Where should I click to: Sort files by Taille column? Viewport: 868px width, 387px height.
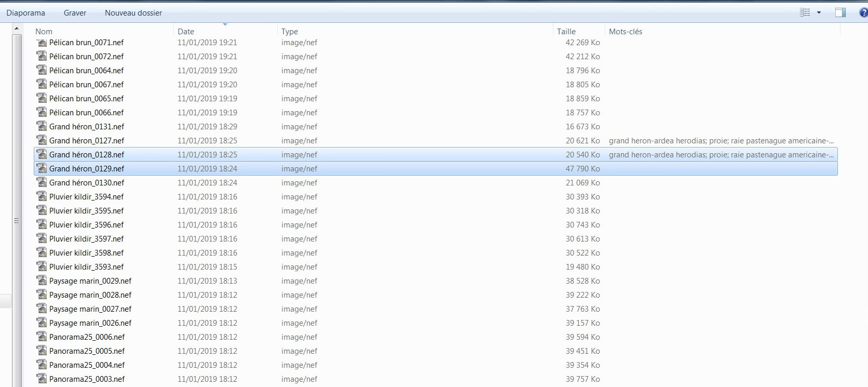[x=566, y=31]
